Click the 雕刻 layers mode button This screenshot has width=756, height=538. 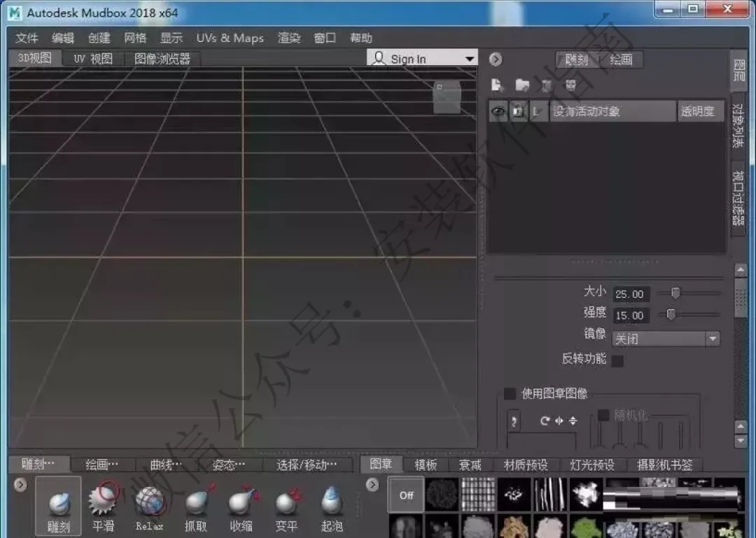[x=577, y=59]
